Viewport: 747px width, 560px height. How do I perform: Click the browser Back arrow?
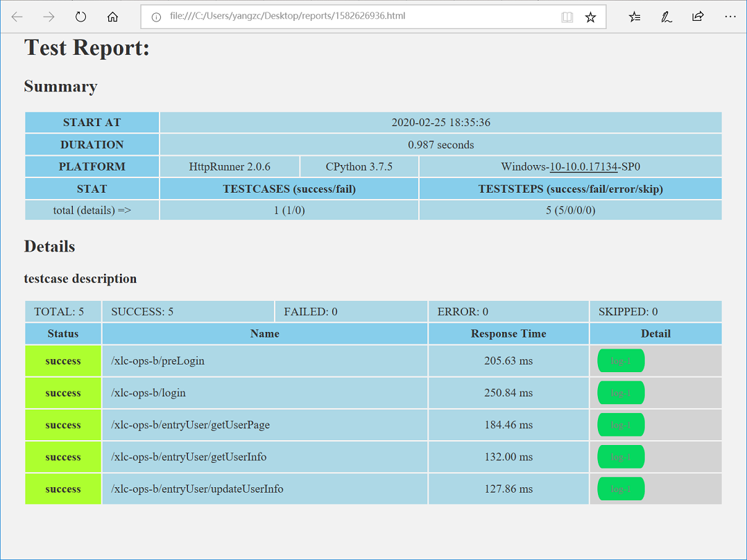coord(17,17)
